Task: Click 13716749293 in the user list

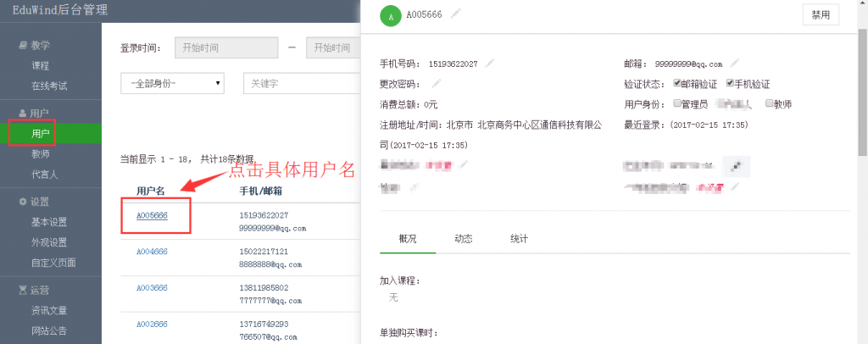Action: pyautogui.click(x=264, y=325)
